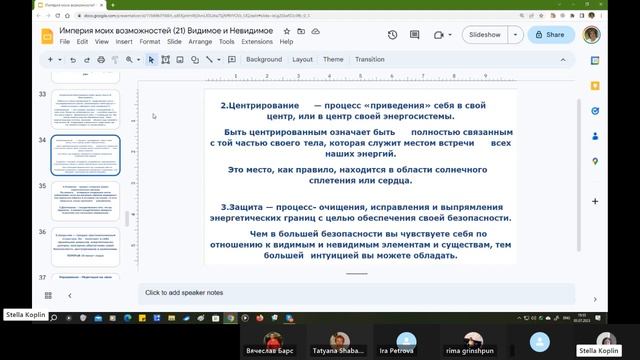Redo action in toolbar
640x360 pixels.
click(87, 60)
